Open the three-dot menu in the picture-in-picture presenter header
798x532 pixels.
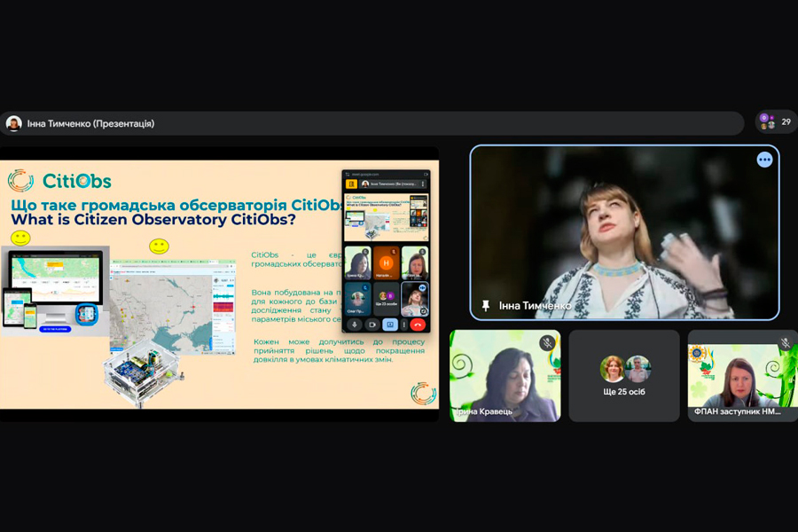click(423, 184)
